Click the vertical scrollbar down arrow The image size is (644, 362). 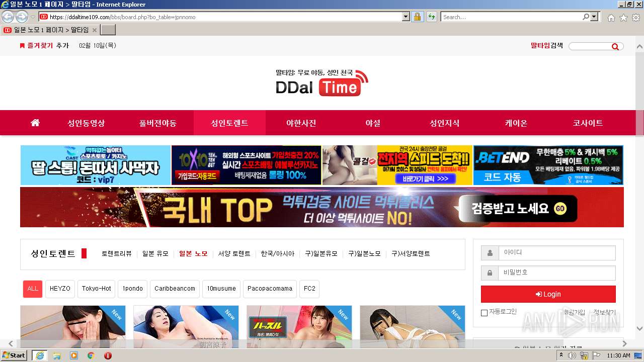(639, 328)
